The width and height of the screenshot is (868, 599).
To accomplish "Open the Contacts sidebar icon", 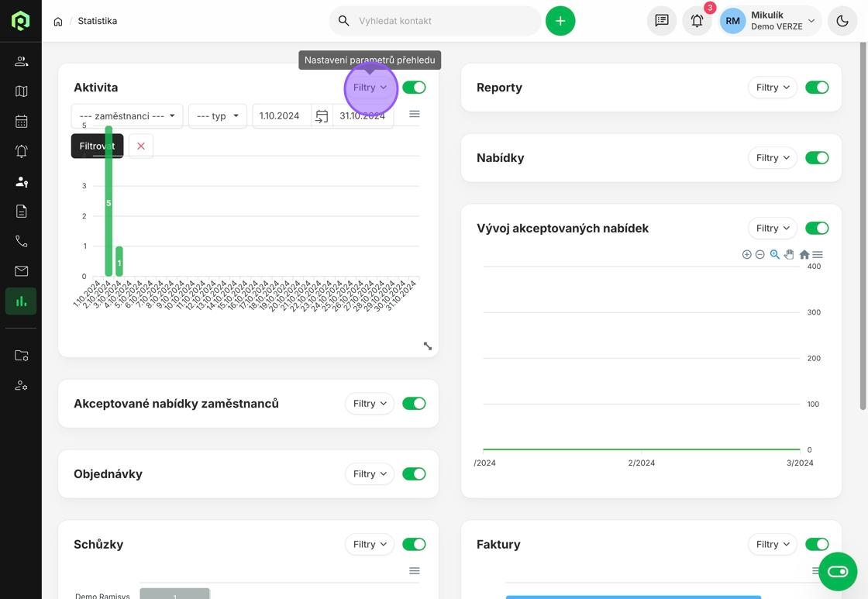I will [21, 61].
